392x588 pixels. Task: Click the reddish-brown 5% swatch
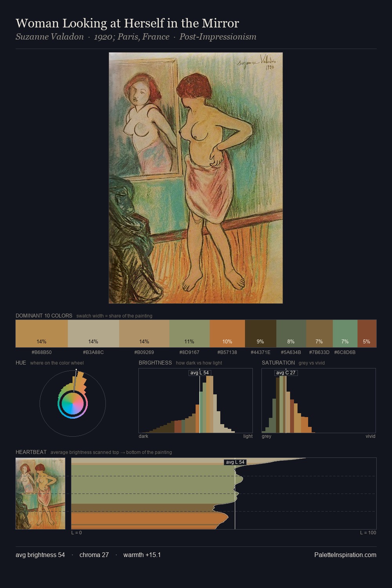click(367, 334)
